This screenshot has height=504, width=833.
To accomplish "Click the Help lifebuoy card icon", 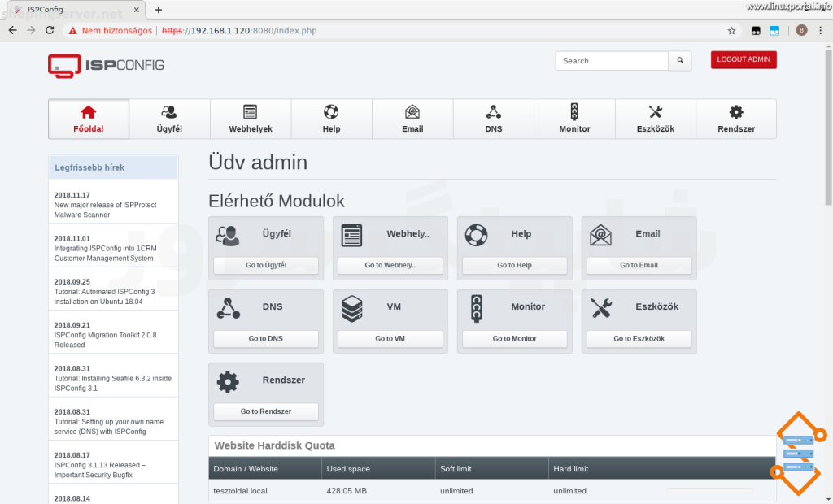I will 476,235.
